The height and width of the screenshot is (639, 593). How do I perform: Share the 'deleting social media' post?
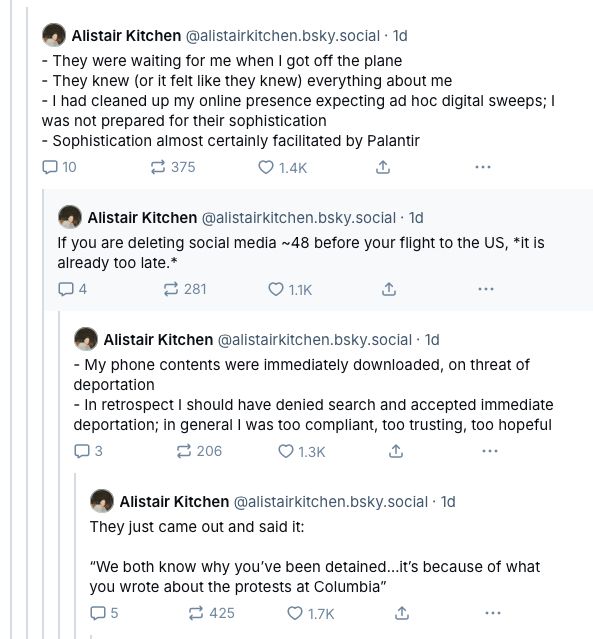coord(389,289)
